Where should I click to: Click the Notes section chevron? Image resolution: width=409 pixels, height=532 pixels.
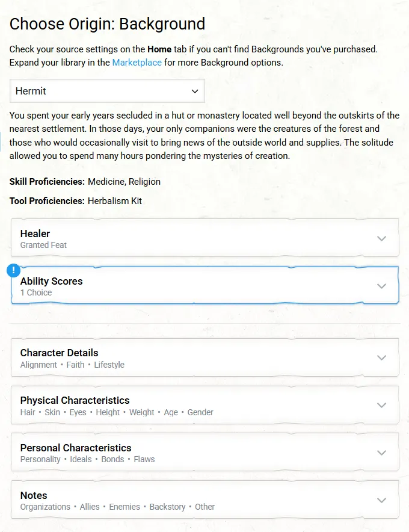(381, 500)
